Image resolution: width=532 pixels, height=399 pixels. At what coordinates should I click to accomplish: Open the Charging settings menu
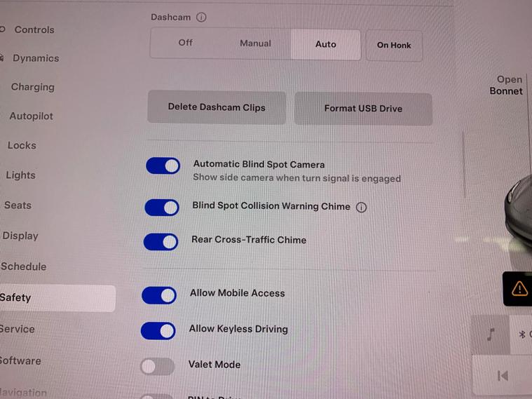tap(32, 87)
